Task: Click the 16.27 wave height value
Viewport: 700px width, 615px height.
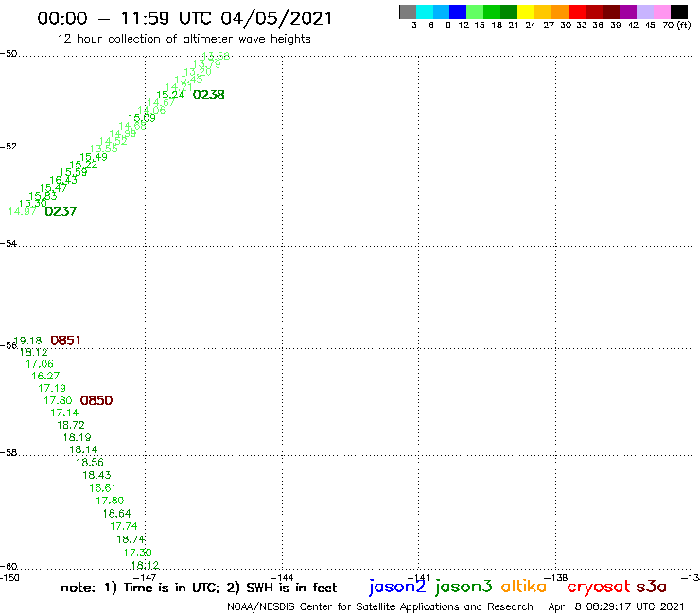Action: tap(45, 376)
